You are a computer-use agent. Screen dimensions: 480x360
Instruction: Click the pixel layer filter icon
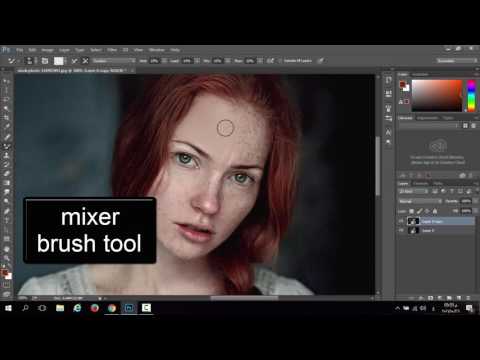point(435,191)
